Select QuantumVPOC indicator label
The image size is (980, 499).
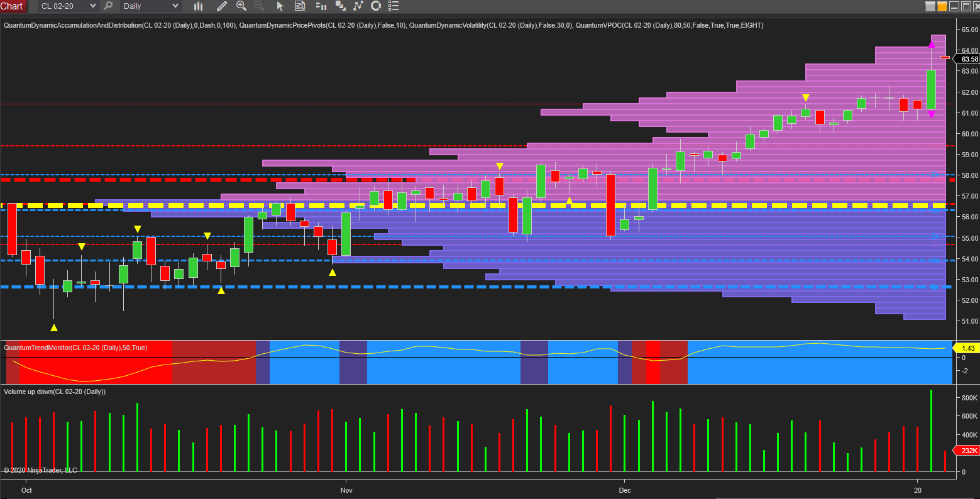[x=669, y=25]
